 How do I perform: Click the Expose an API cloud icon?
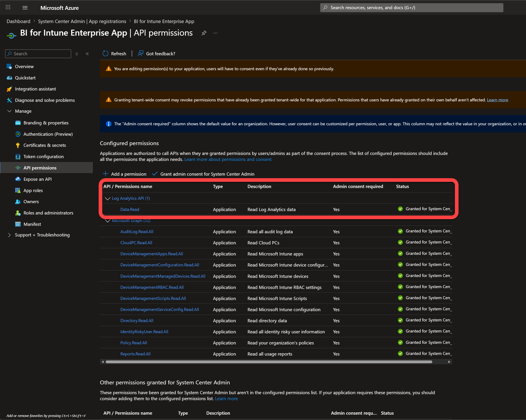18,179
